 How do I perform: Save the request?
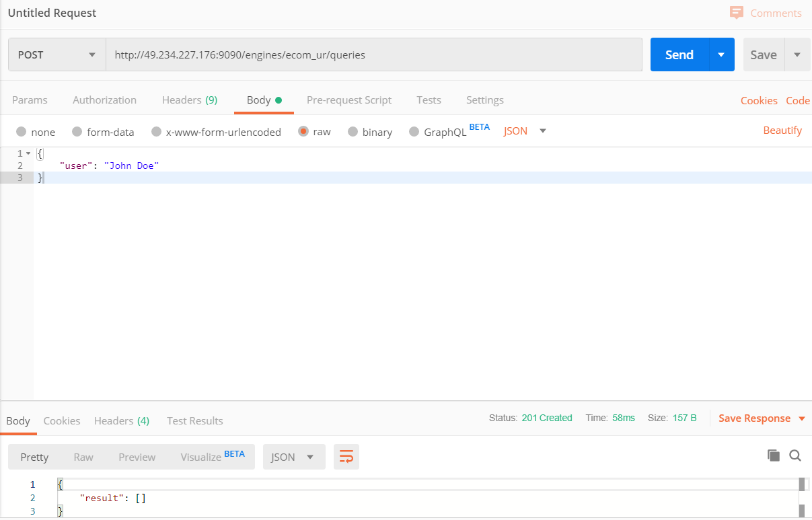click(x=764, y=54)
